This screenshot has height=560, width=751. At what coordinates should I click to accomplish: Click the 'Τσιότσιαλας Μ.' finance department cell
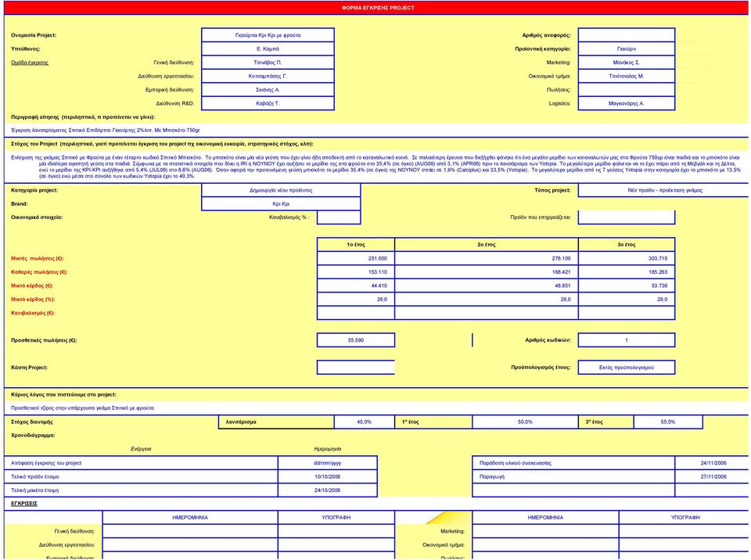pos(627,76)
